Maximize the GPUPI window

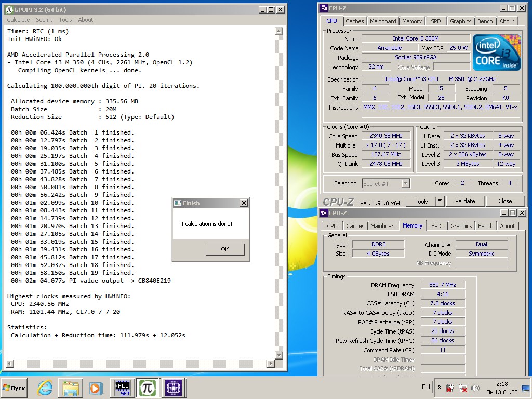click(271, 10)
